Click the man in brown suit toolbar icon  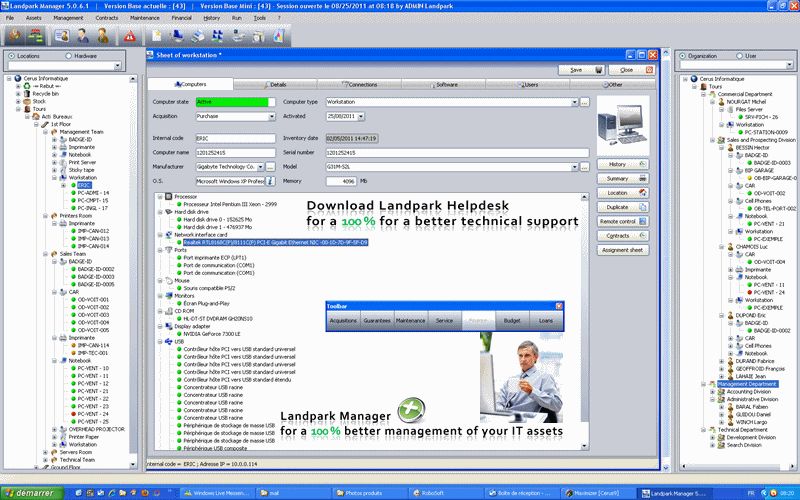click(103, 36)
